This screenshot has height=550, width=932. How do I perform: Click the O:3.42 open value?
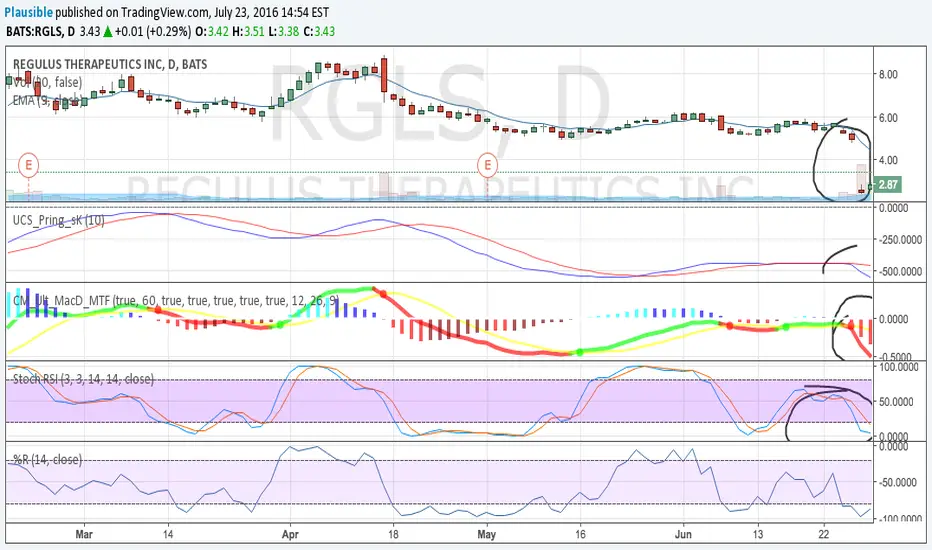tap(212, 32)
